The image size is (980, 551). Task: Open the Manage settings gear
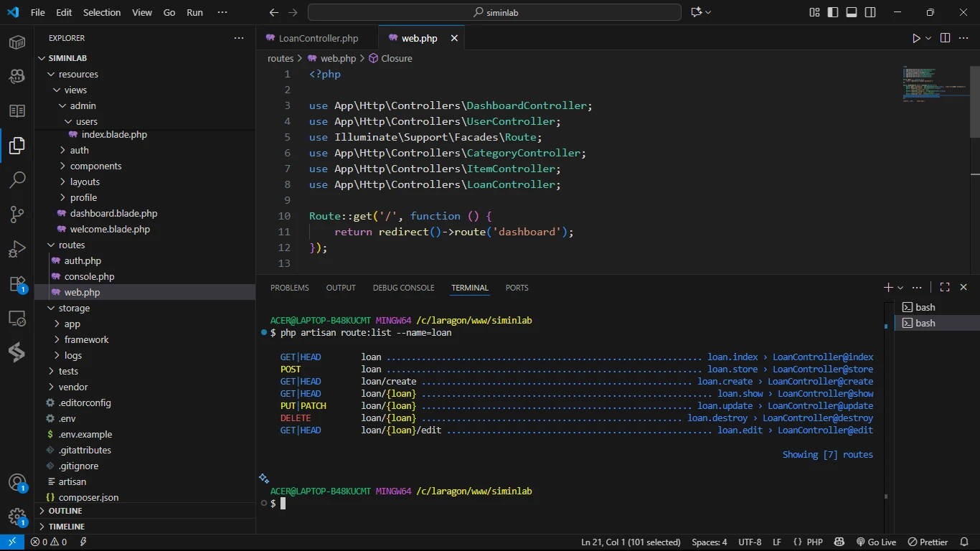coord(17,517)
